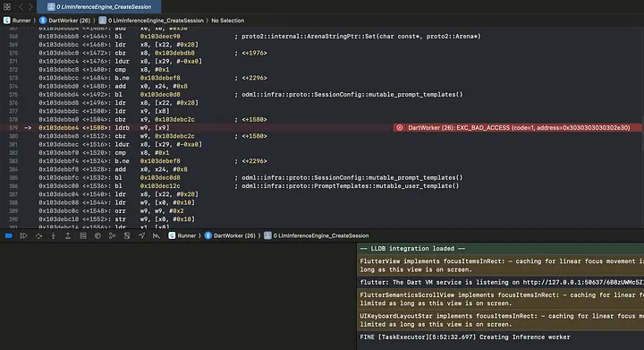This screenshot has height=350, width=644.
Task: Click line number 379 in the gutter
Action: click(13, 128)
